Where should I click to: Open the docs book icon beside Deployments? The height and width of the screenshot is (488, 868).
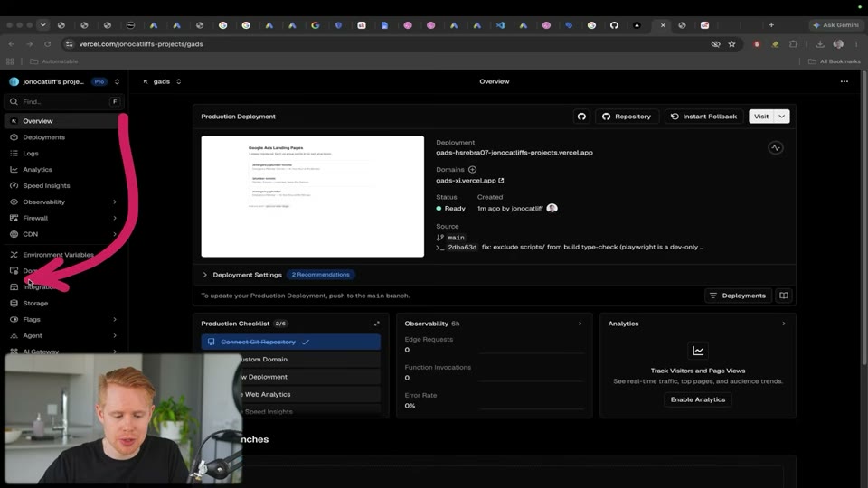point(784,296)
